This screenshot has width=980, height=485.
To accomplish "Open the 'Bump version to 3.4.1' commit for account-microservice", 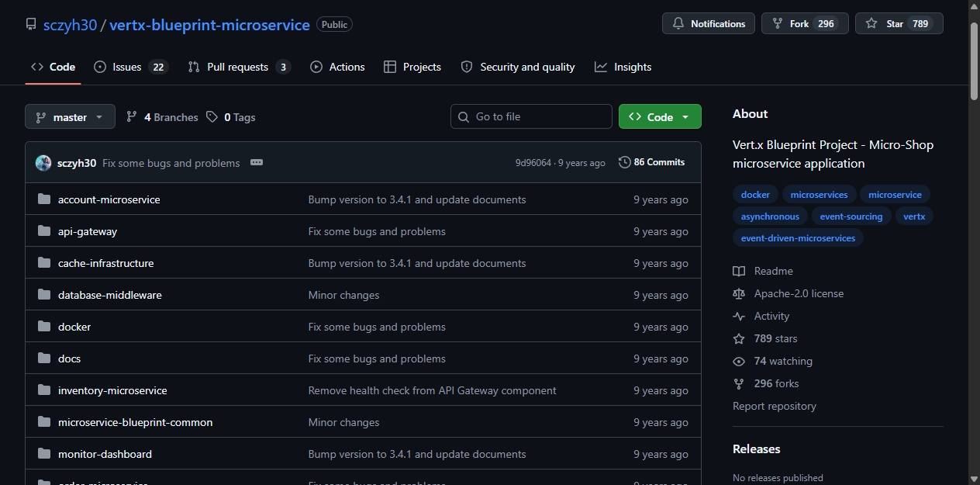I will click(x=417, y=199).
